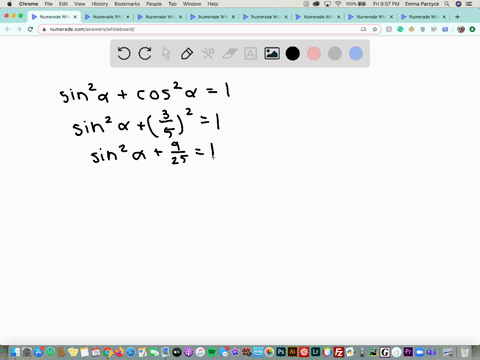Open the Chrome profile avatar
Image resolution: width=480 pixels, height=360 pixels.
pyautogui.click(x=461, y=29)
